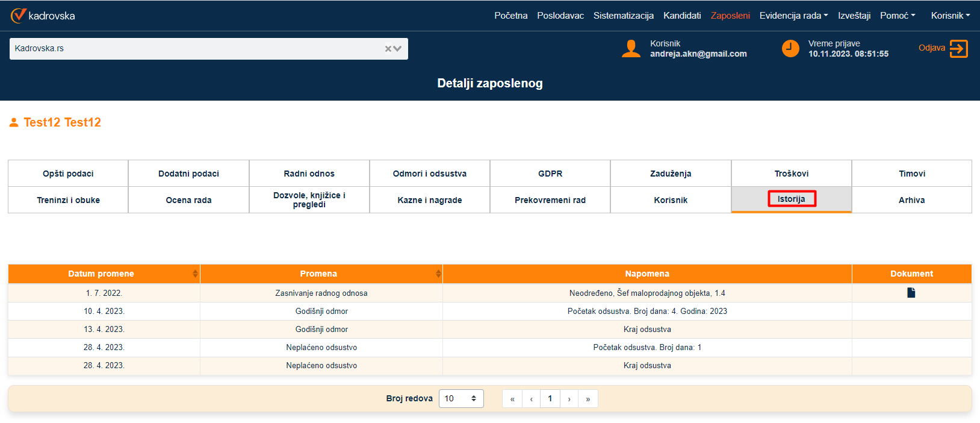This screenshot has height=423, width=980.
Task: Expand the Evidencija rada menu
Action: (793, 16)
